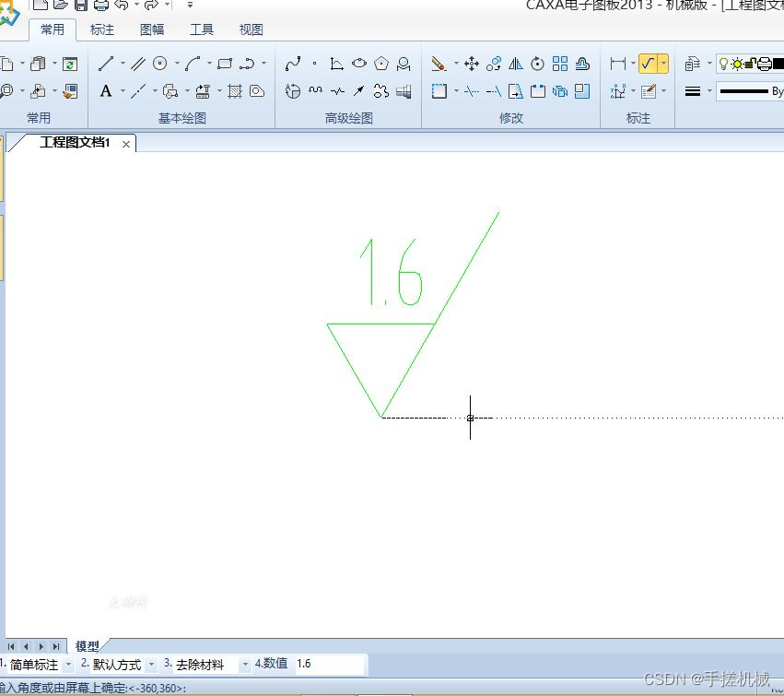784x696 pixels.
Task: Go to first sheet navigation button
Action: point(11,646)
